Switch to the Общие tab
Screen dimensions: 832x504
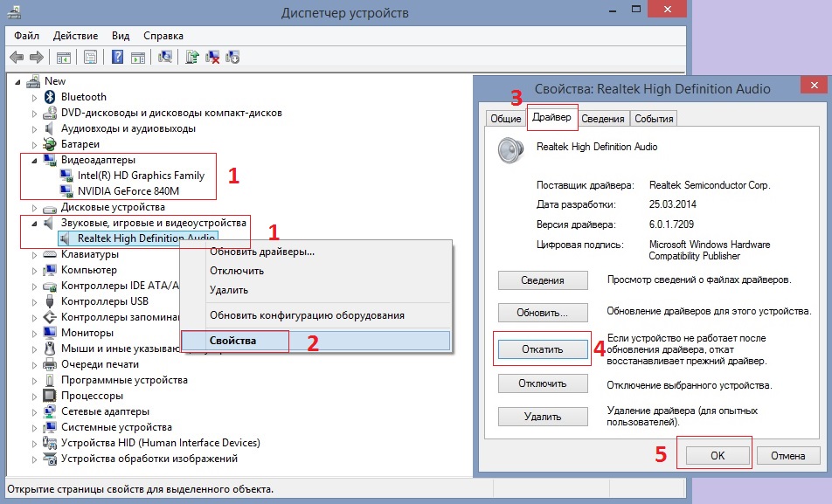tap(506, 118)
